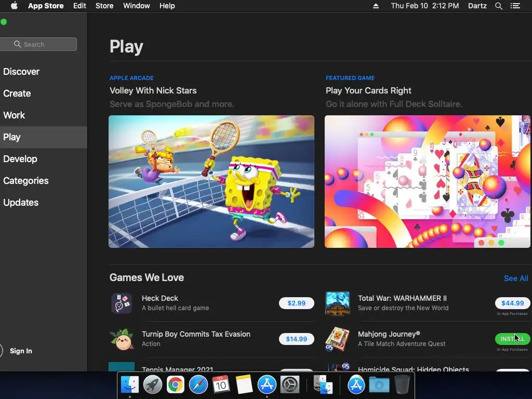Click 'A Tile Match Adventure Quest' text

[402, 344]
